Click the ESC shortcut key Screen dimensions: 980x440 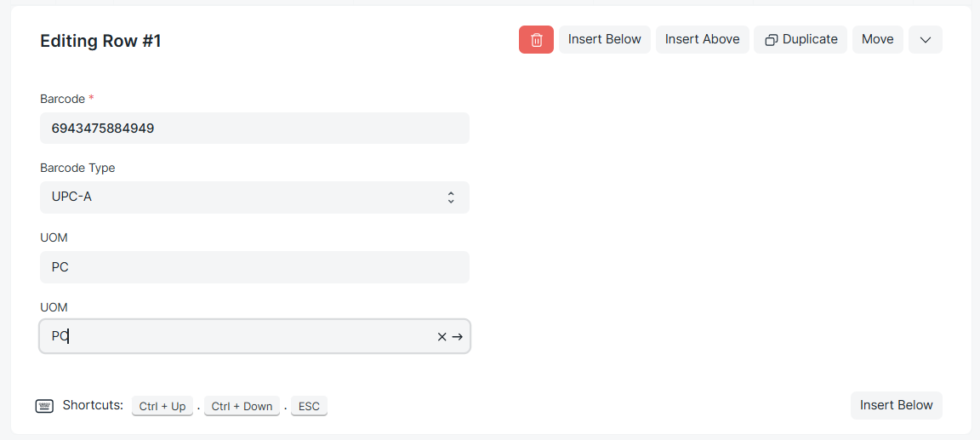tap(309, 407)
